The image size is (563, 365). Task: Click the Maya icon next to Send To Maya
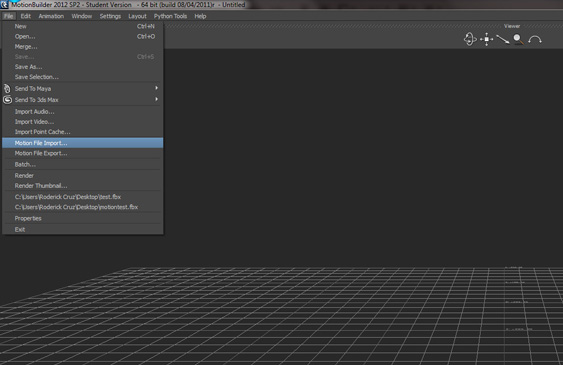click(7, 88)
